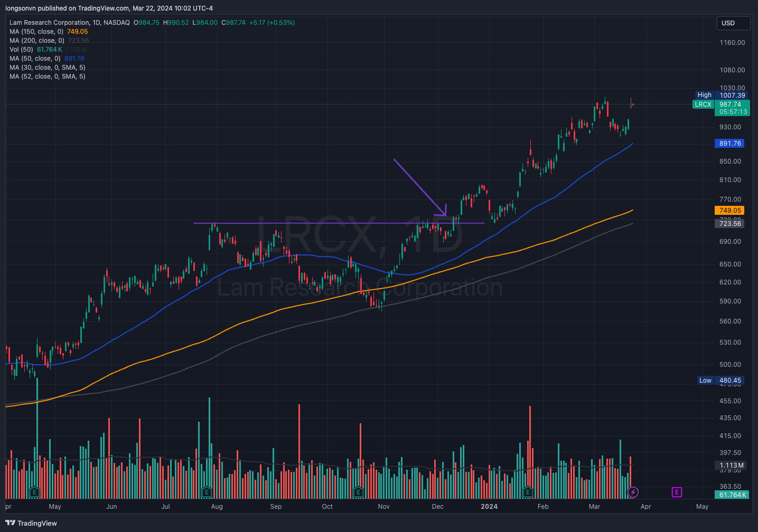Click the earnings E marker before Aug

(x=207, y=492)
